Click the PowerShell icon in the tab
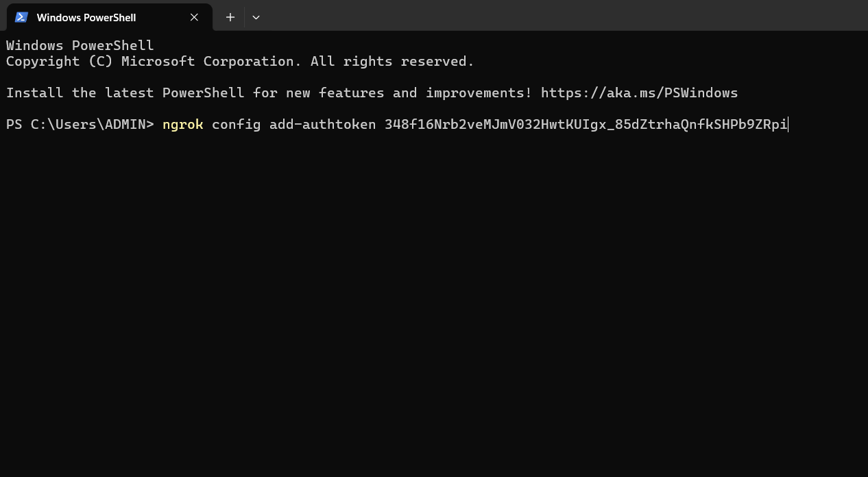This screenshot has height=477, width=868. point(21,17)
